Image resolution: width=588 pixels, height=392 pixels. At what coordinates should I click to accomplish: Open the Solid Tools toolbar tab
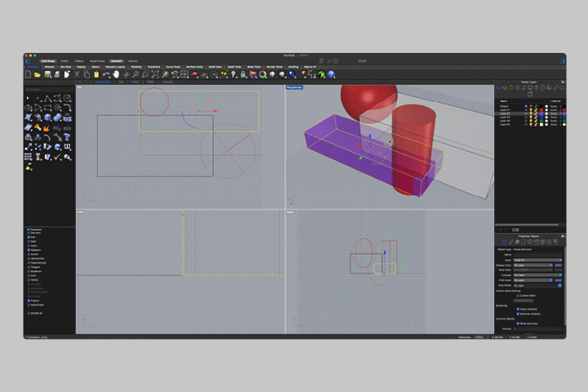pos(215,67)
